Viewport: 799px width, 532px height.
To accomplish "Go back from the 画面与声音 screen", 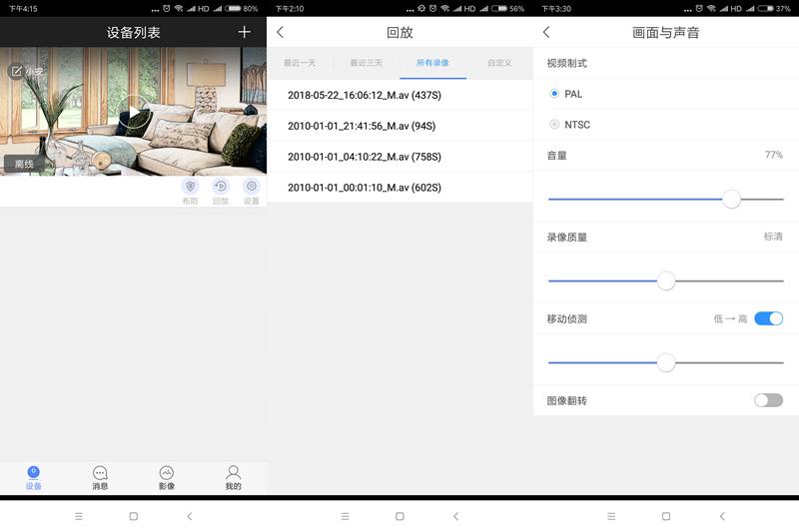I will [546, 32].
